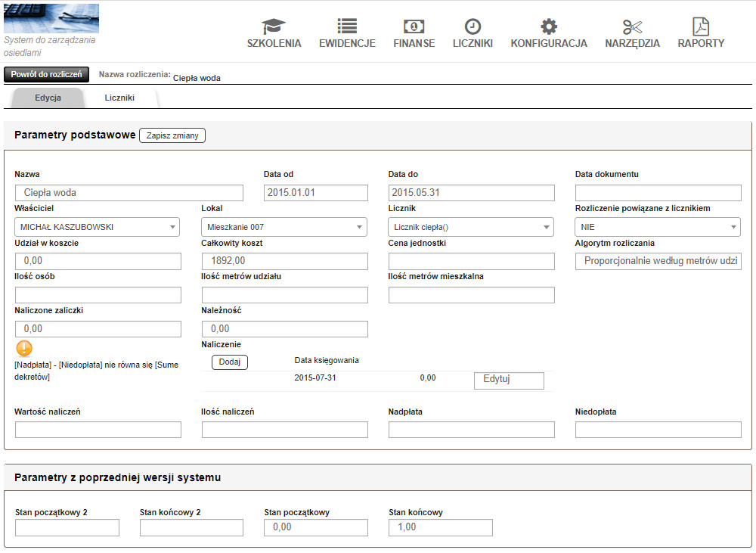
Task: Focus the Ilość osób field
Action: [x=98, y=295]
